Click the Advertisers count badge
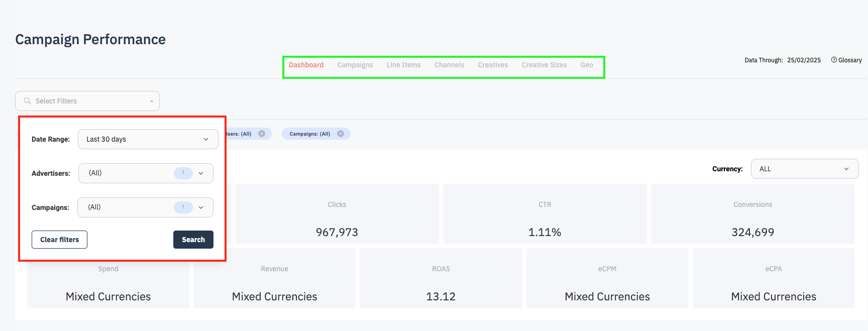 [183, 173]
